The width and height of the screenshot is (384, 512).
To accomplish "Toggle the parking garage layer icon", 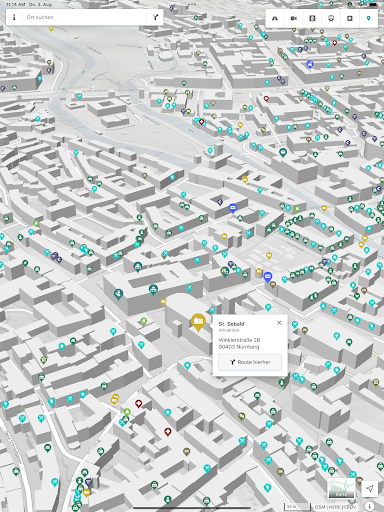I will click(312, 18).
